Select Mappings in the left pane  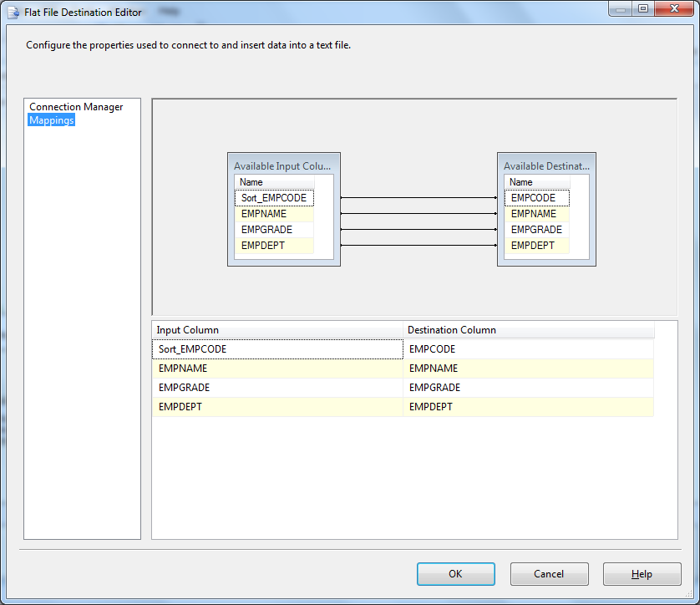click(51, 119)
